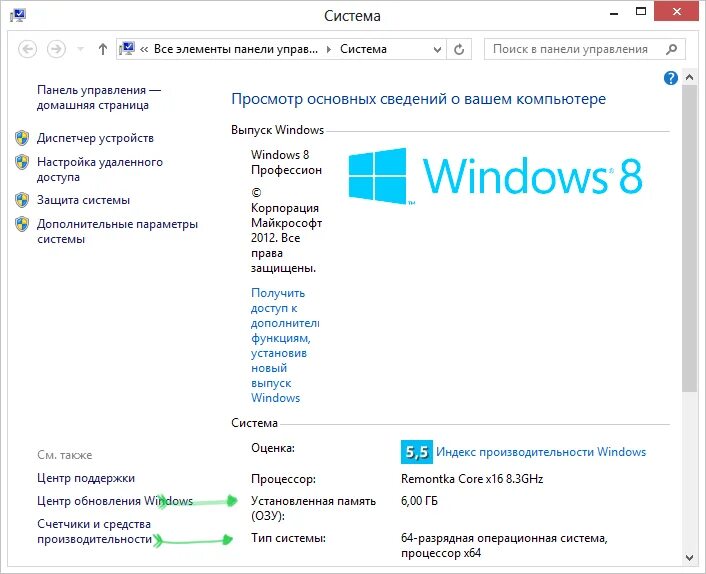
Task: Click the system icon in the title bar
Action: (x=18, y=15)
